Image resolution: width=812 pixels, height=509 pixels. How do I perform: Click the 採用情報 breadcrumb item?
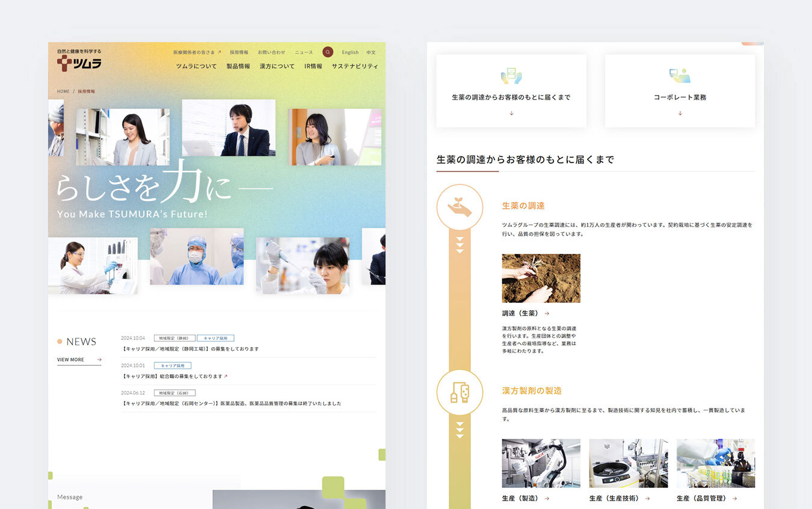click(86, 91)
